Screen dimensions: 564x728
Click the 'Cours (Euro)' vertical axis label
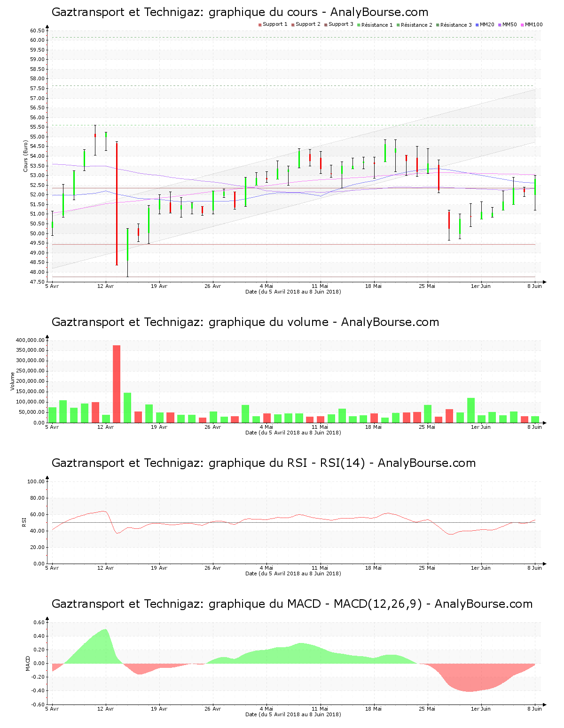[x=26, y=156]
